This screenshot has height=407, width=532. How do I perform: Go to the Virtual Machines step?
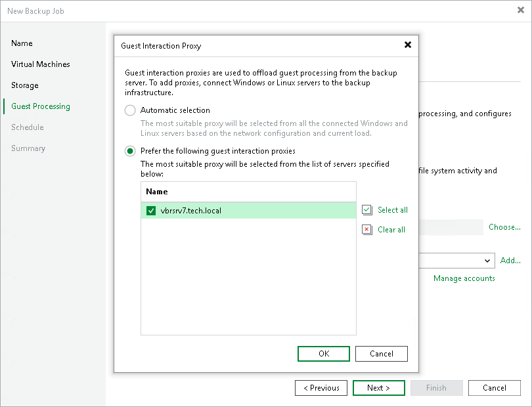tap(40, 64)
